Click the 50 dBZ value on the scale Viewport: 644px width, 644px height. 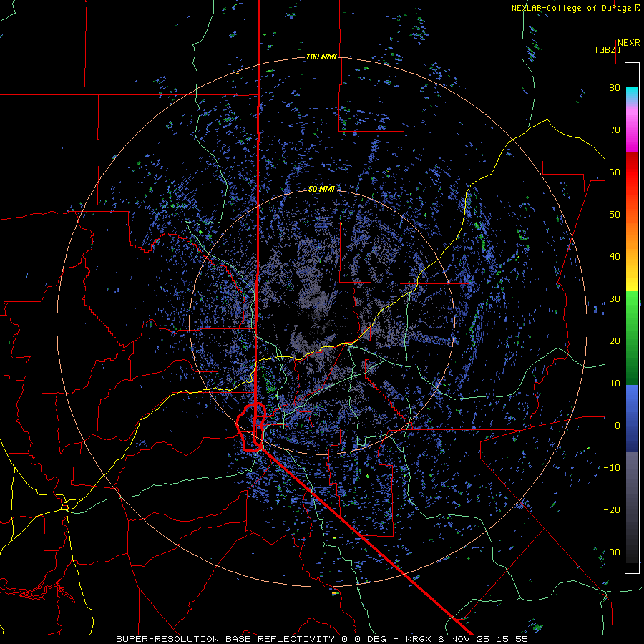[615, 215]
